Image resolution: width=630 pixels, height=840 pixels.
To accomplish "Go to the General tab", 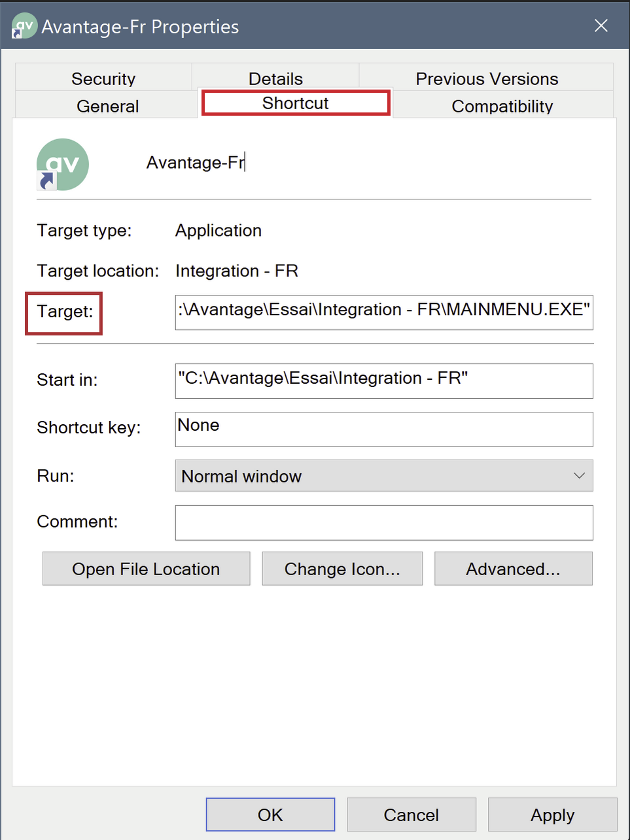I will click(x=107, y=106).
